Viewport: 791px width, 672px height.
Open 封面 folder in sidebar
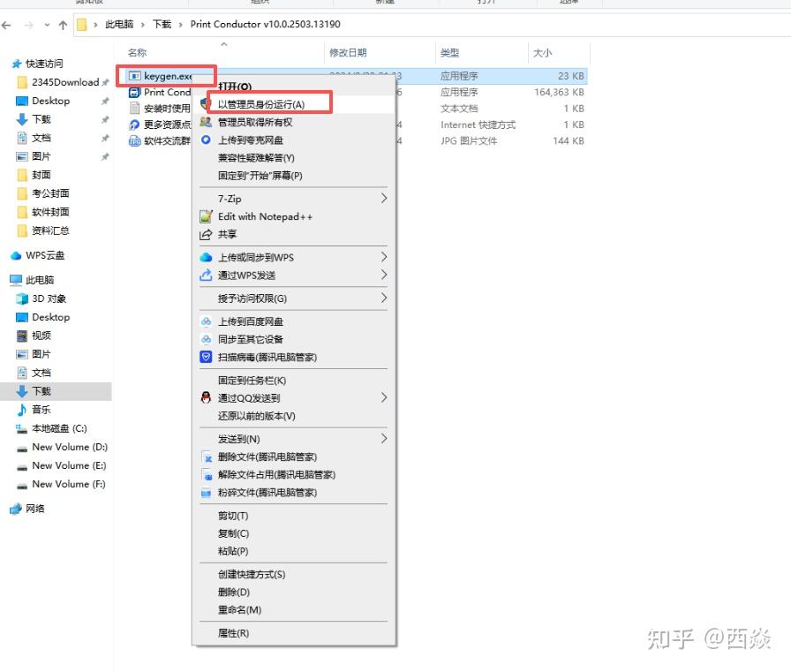pyautogui.click(x=41, y=175)
